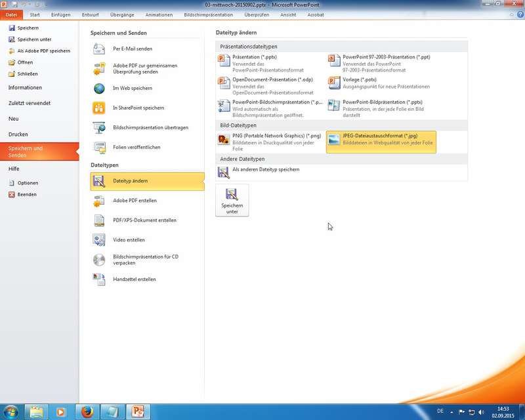Select Neu in the backstage menu

pos(39,119)
